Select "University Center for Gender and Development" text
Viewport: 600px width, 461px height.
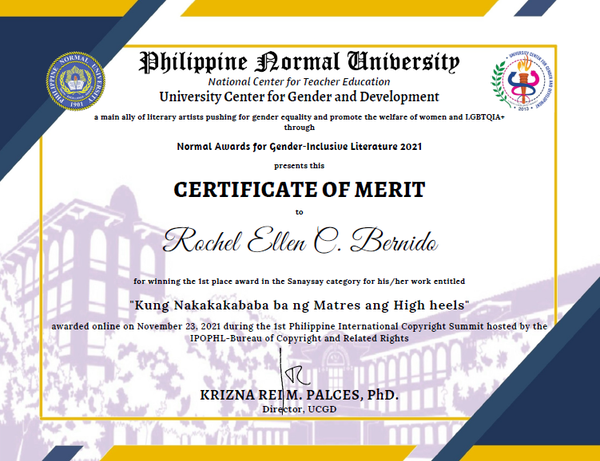pos(299,97)
